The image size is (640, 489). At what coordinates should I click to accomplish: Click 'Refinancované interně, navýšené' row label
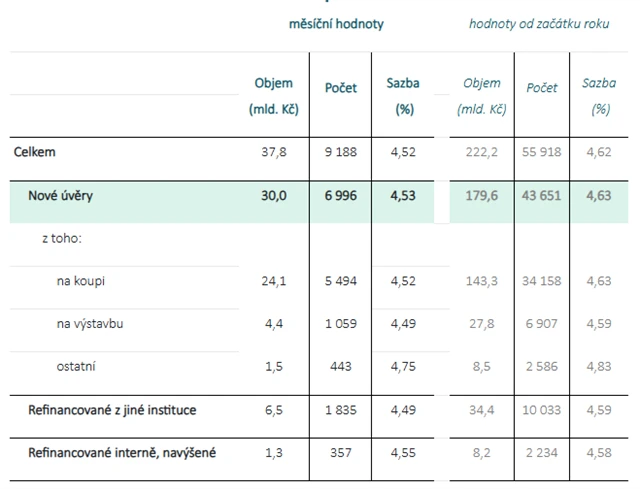(x=121, y=453)
